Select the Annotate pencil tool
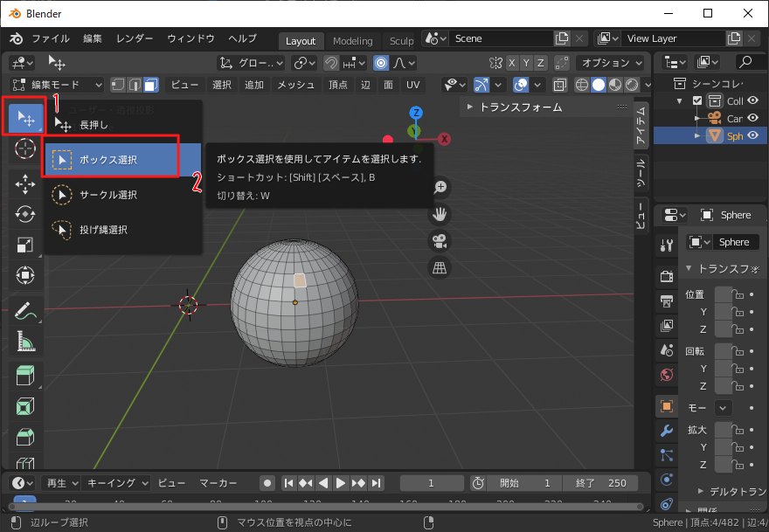The height and width of the screenshot is (532, 769). click(25, 310)
